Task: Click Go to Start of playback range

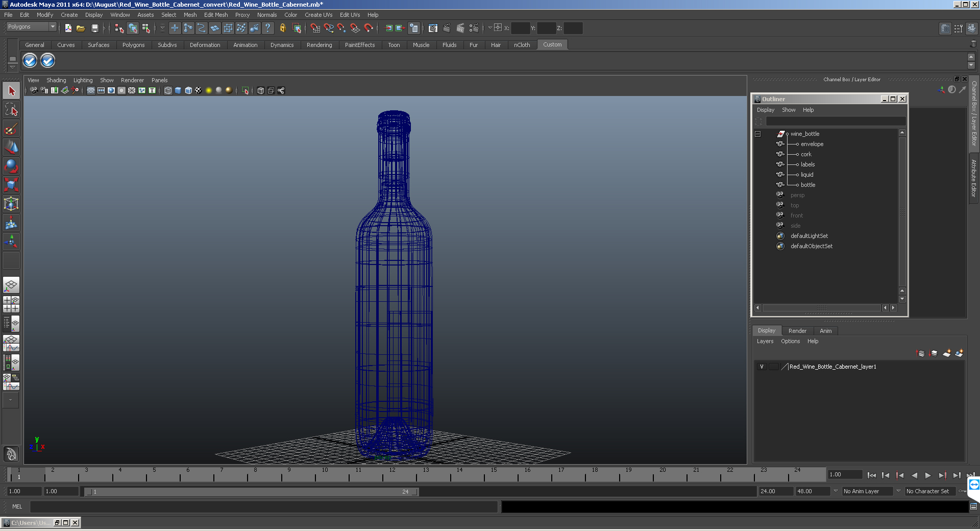Action: pos(871,475)
